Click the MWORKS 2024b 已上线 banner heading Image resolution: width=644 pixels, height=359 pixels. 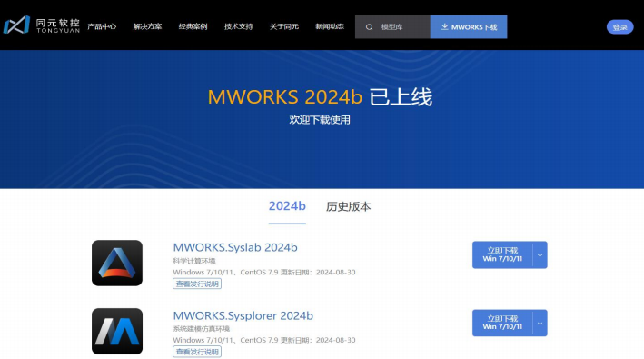point(320,97)
